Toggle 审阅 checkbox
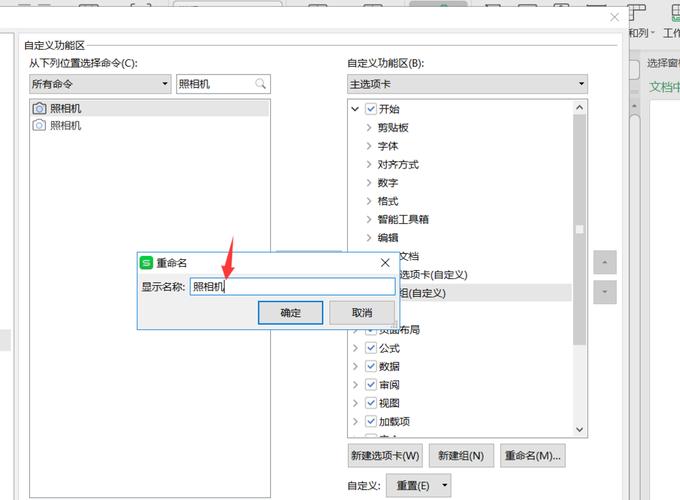The height and width of the screenshot is (500, 680). 371,384
